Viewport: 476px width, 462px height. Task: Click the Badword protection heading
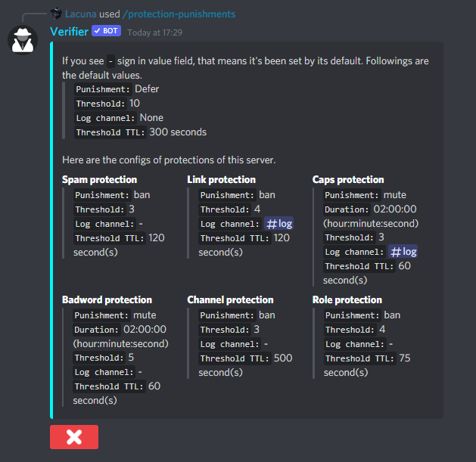pos(107,299)
